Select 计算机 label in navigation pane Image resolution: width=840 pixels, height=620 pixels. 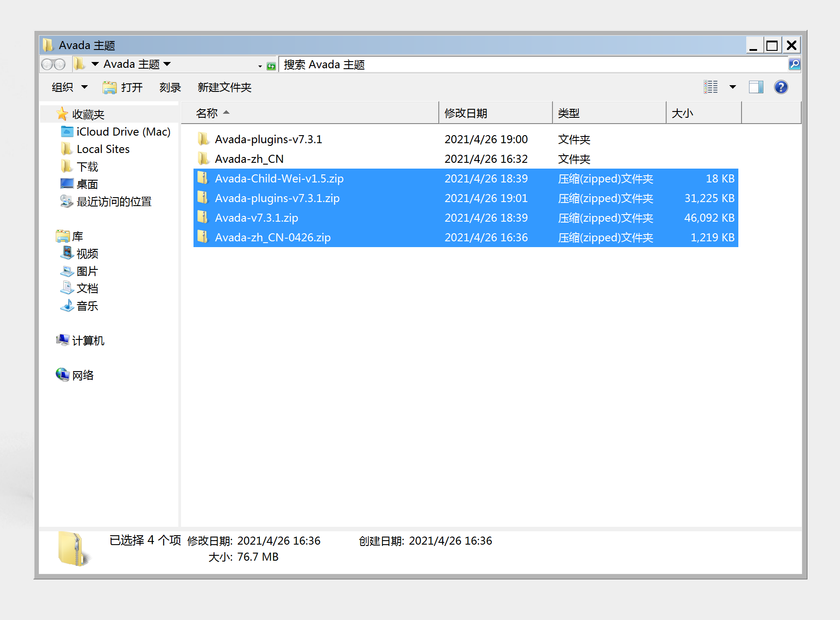(88, 341)
